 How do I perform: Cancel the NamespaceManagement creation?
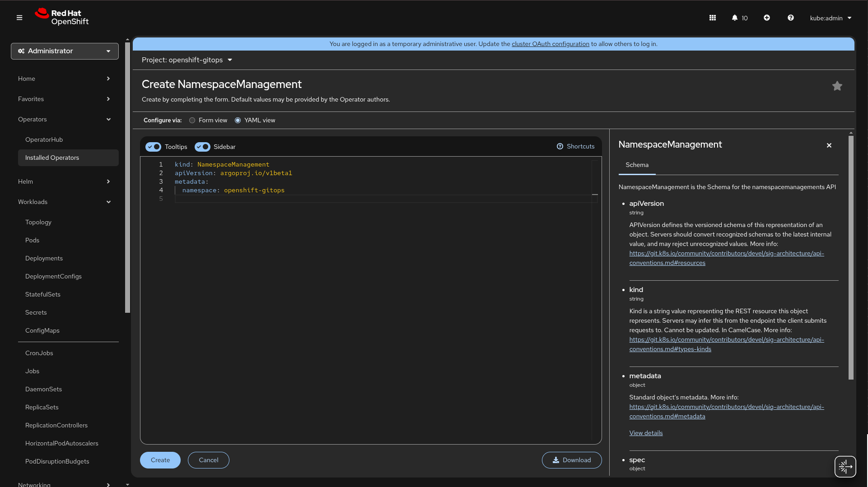(209, 460)
